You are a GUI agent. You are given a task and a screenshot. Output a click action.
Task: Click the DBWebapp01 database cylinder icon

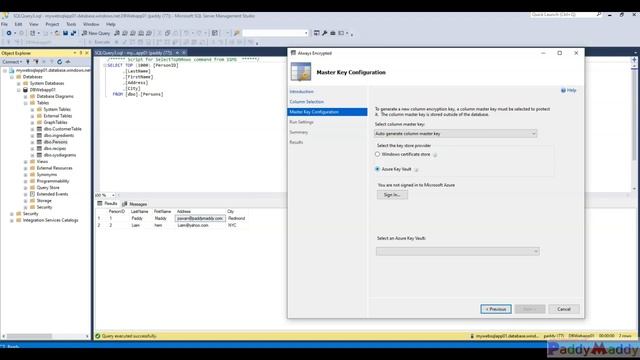25,90
